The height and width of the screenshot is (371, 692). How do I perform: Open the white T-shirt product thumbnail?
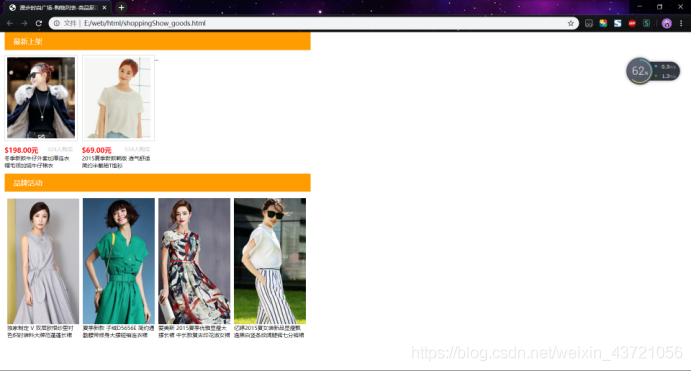pyautogui.click(x=118, y=98)
